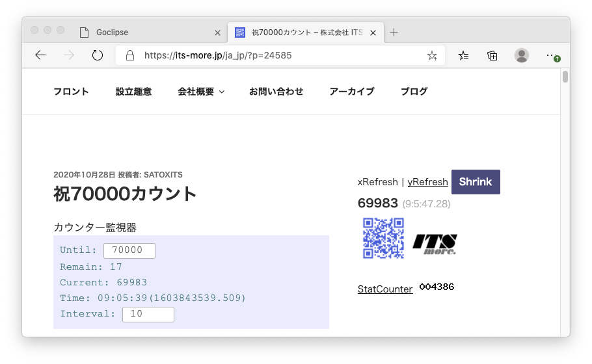Click the ITS more logo
The height and width of the screenshot is (364, 592).
pyautogui.click(x=435, y=244)
